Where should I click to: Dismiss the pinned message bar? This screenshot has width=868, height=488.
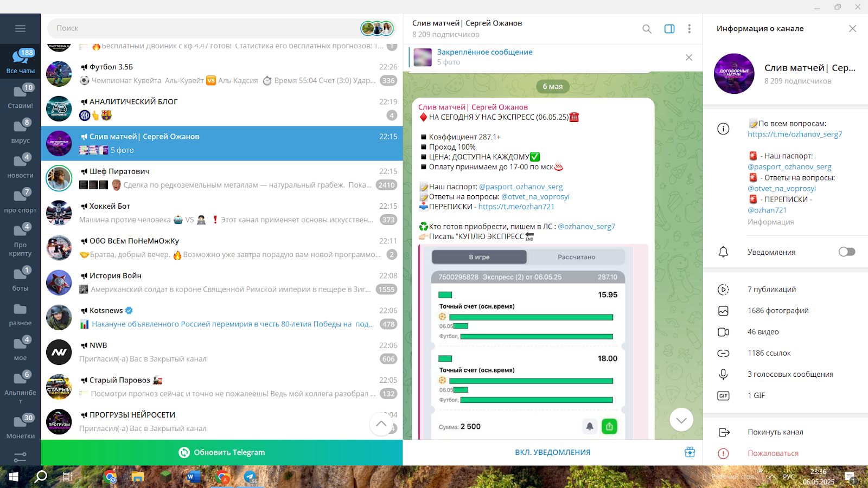[688, 57]
